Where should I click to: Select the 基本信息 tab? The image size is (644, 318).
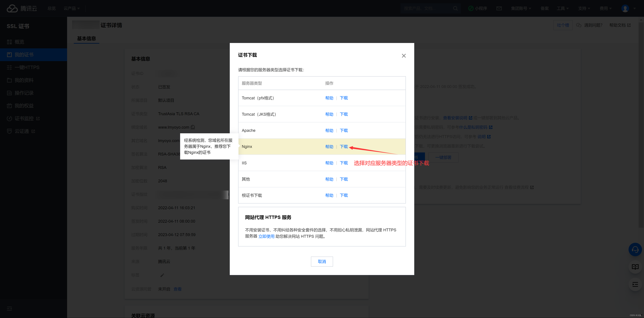click(x=86, y=38)
